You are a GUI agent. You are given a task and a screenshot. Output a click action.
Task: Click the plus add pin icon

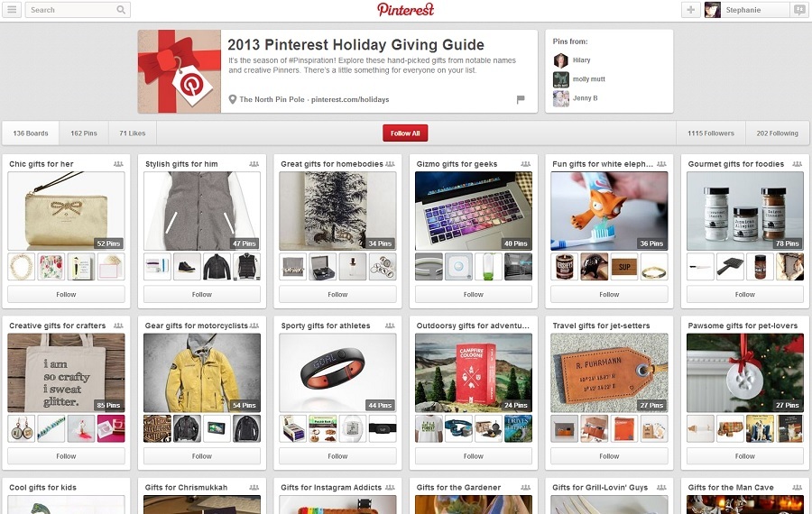(691, 10)
